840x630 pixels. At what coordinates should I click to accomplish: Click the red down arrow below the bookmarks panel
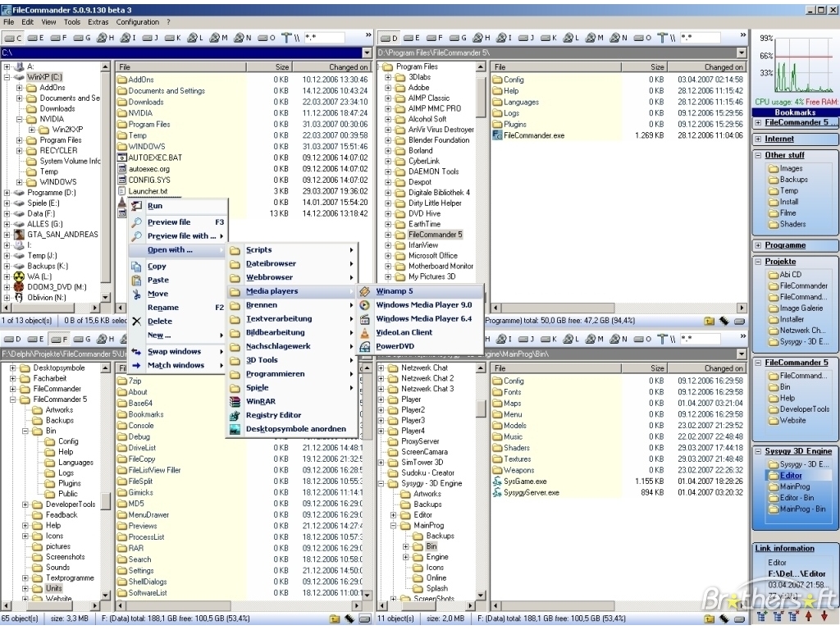pos(824,618)
